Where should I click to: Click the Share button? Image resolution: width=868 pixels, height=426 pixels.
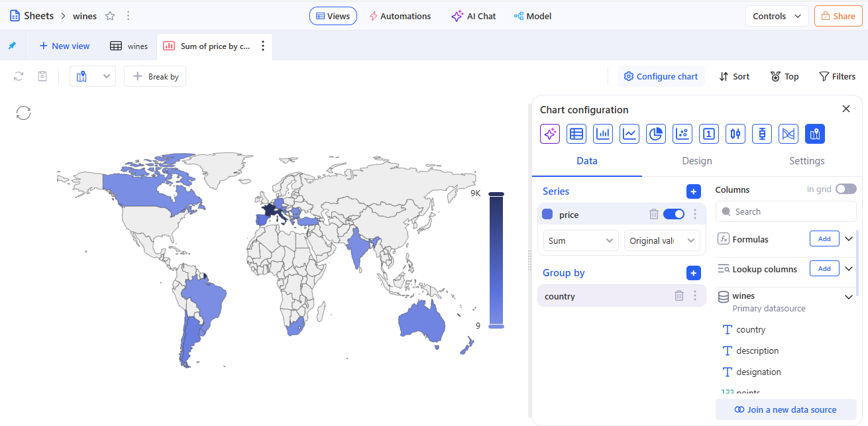(x=838, y=16)
